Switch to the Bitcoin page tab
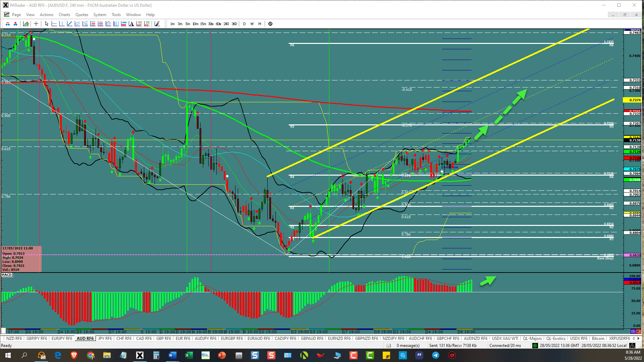This screenshot has width=644, height=362. click(x=598, y=339)
